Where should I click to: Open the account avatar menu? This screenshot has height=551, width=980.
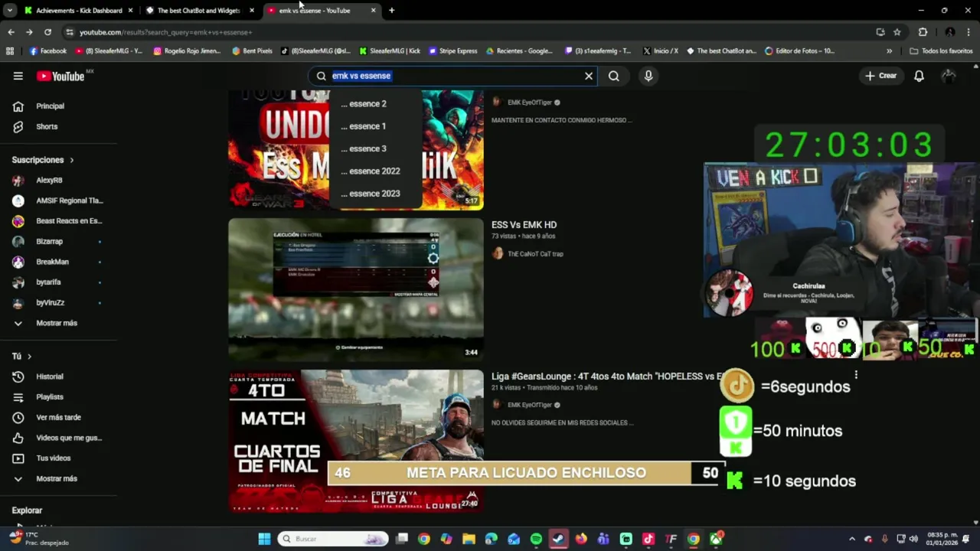click(949, 76)
